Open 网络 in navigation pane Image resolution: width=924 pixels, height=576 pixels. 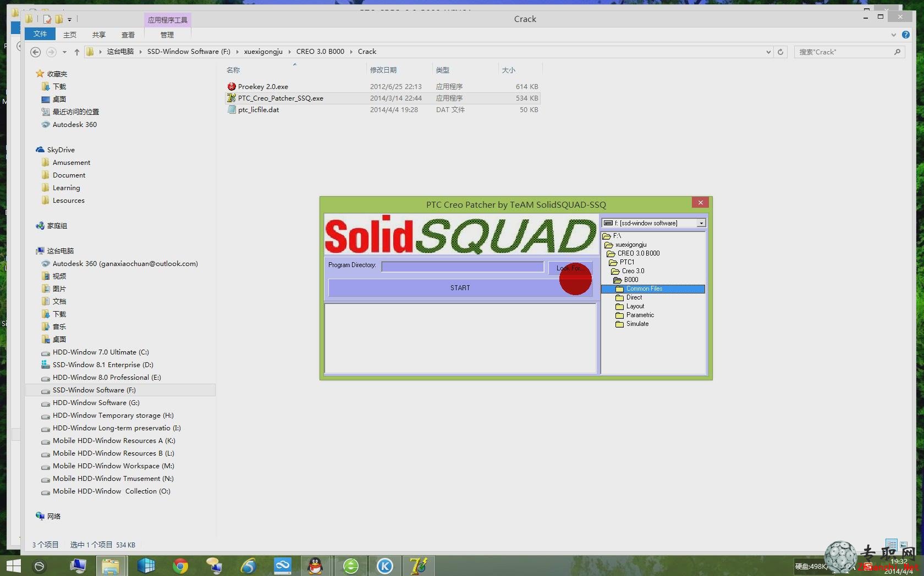[x=54, y=516]
